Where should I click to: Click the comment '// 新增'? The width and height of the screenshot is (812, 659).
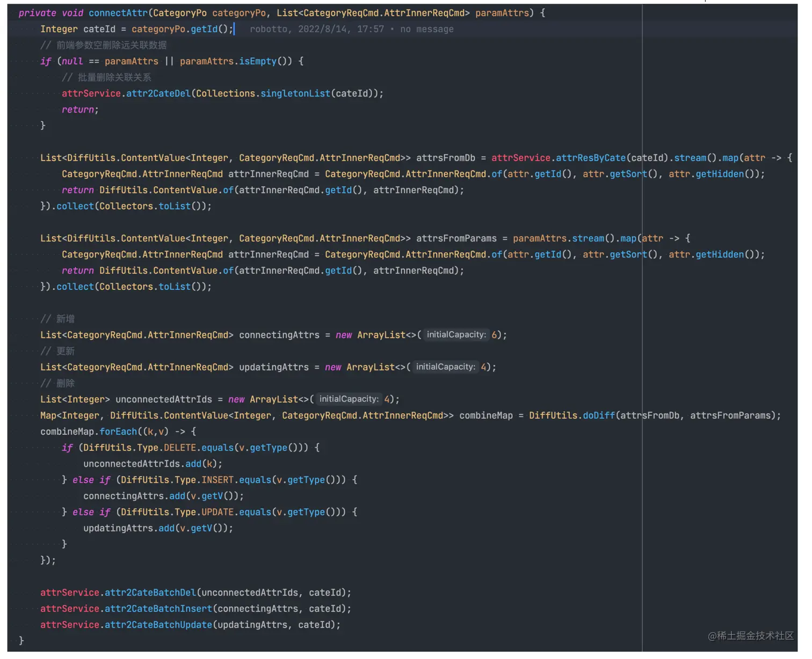(57, 319)
